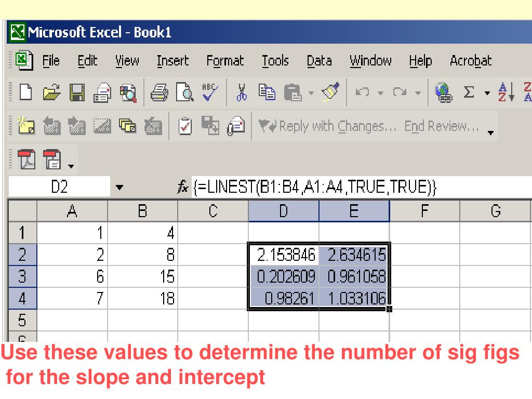Click the Update File icon in Reviewing toolbar
The image size is (532, 399).
[x=210, y=125]
